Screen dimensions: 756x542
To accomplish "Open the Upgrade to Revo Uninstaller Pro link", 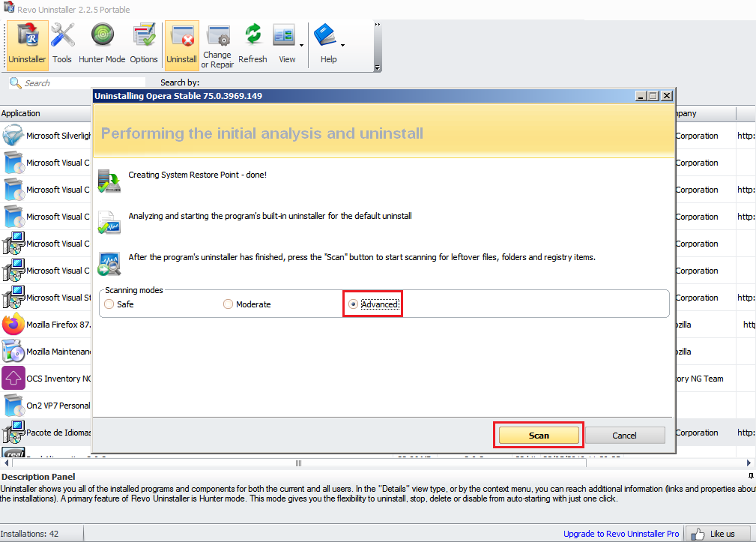I will pos(620,533).
